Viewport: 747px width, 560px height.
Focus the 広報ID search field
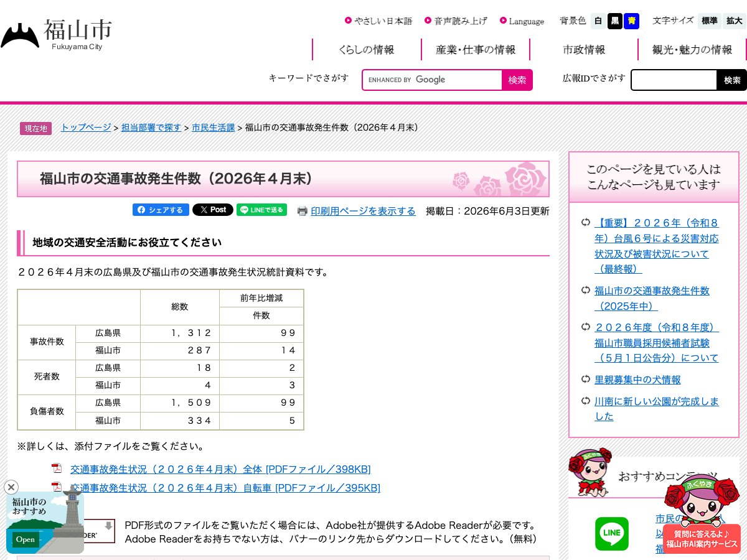(x=674, y=80)
